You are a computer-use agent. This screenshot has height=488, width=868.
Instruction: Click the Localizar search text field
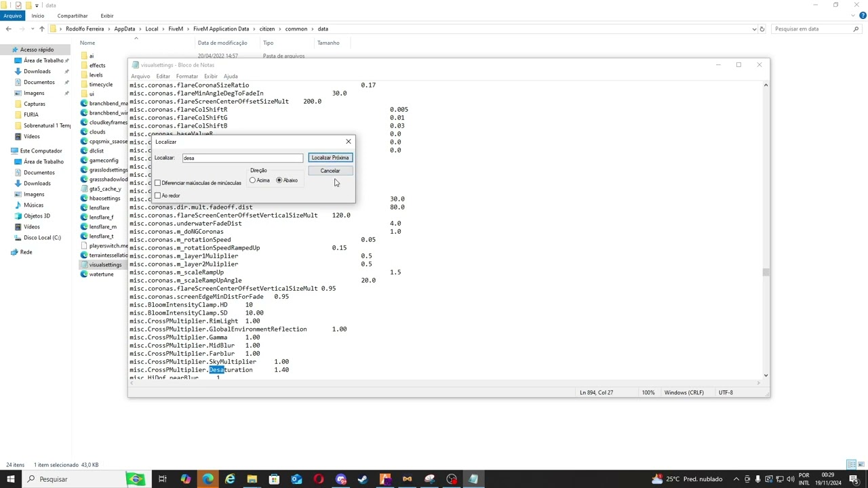click(242, 158)
